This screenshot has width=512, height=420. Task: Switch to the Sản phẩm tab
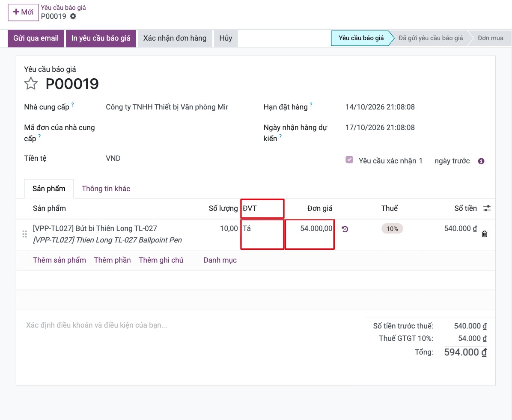click(49, 189)
